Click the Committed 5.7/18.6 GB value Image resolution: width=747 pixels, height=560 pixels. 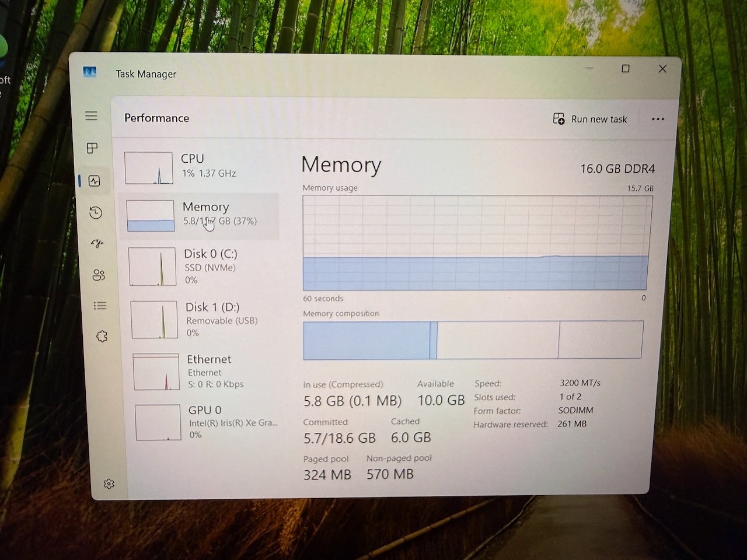pyautogui.click(x=340, y=438)
